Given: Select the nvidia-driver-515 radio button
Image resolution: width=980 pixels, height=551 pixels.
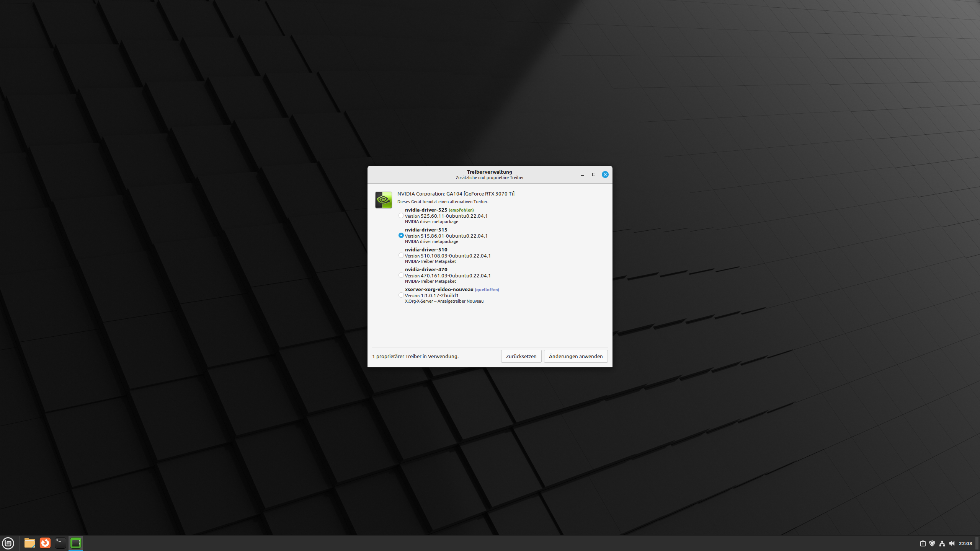Looking at the screenshot, I should coord(401,235).
